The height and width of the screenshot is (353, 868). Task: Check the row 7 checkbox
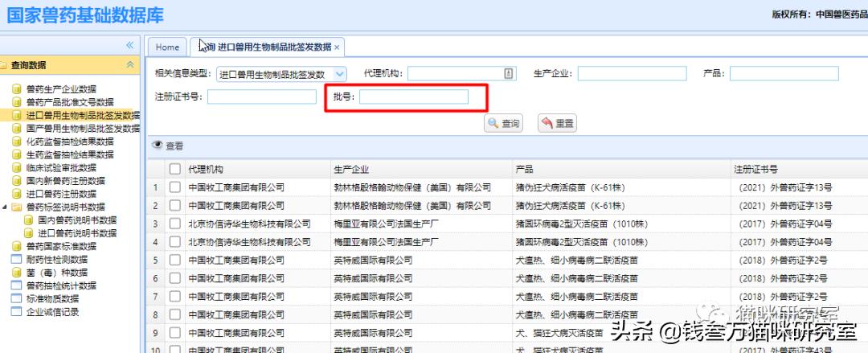point(175,297)
